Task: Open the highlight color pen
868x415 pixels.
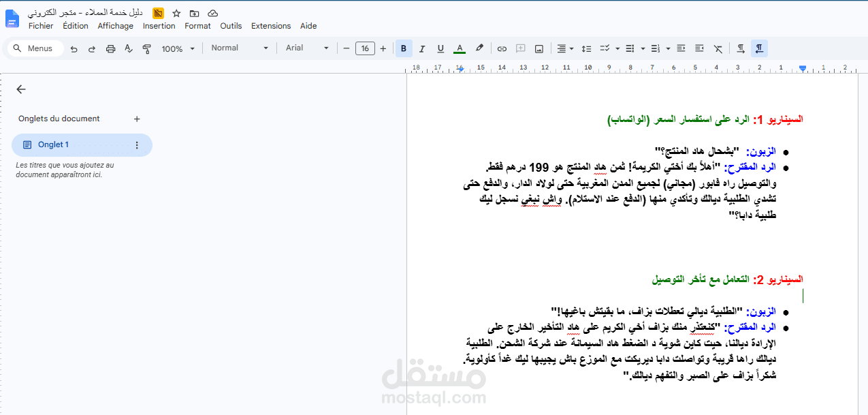Action: pyautogui.click(x=479, y=48)
